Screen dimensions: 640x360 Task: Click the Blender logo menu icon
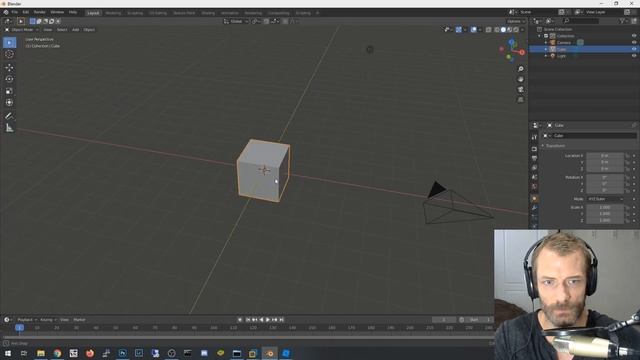6,12
